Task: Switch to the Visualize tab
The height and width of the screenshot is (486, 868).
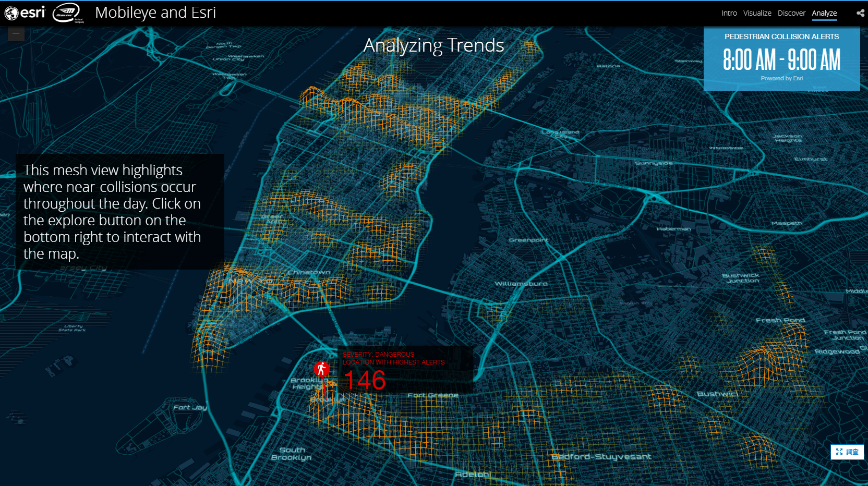Action: click(757, 13)
